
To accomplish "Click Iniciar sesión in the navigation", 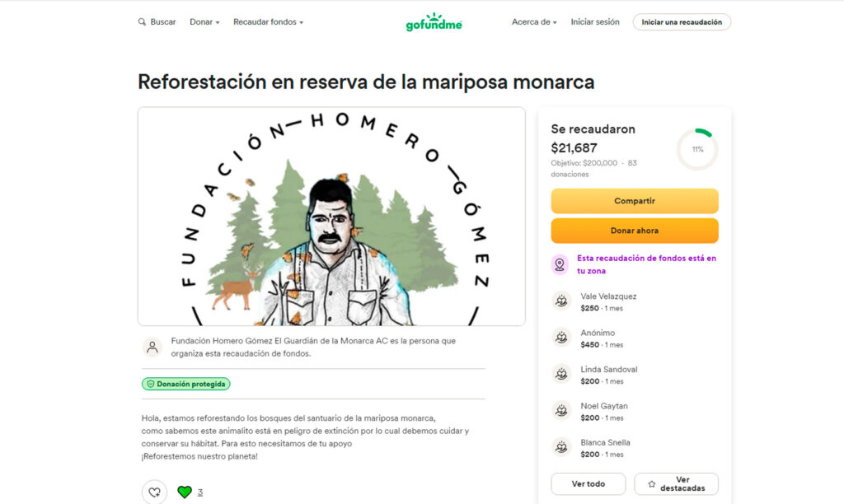I will click(595, 22).
